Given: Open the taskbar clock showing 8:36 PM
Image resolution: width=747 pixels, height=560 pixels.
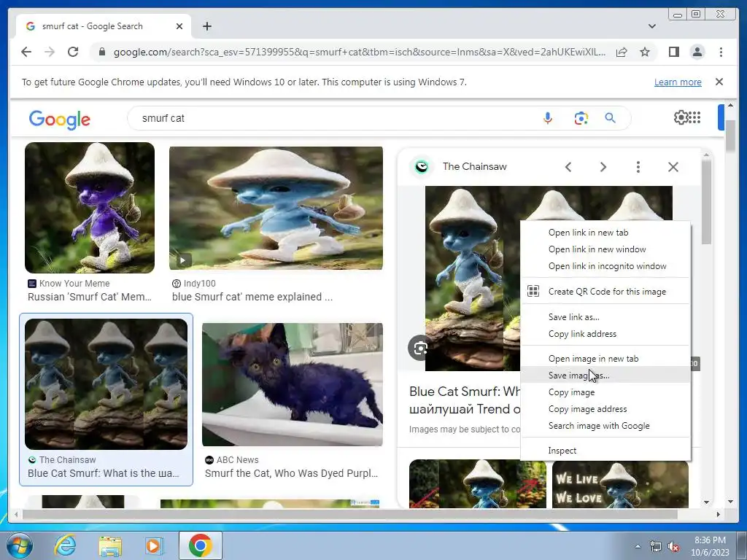Looking at the screenshot, I should click(x=710, y=546).
